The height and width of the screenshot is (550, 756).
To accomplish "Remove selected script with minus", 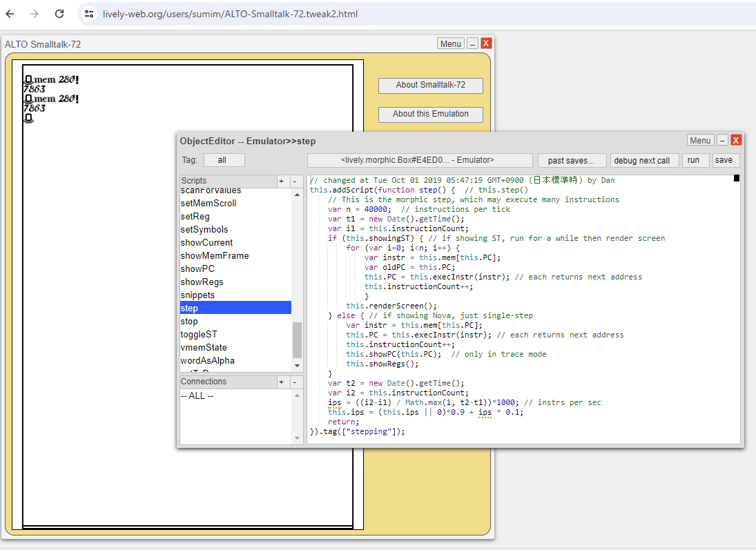I will (x=295, y=181).
